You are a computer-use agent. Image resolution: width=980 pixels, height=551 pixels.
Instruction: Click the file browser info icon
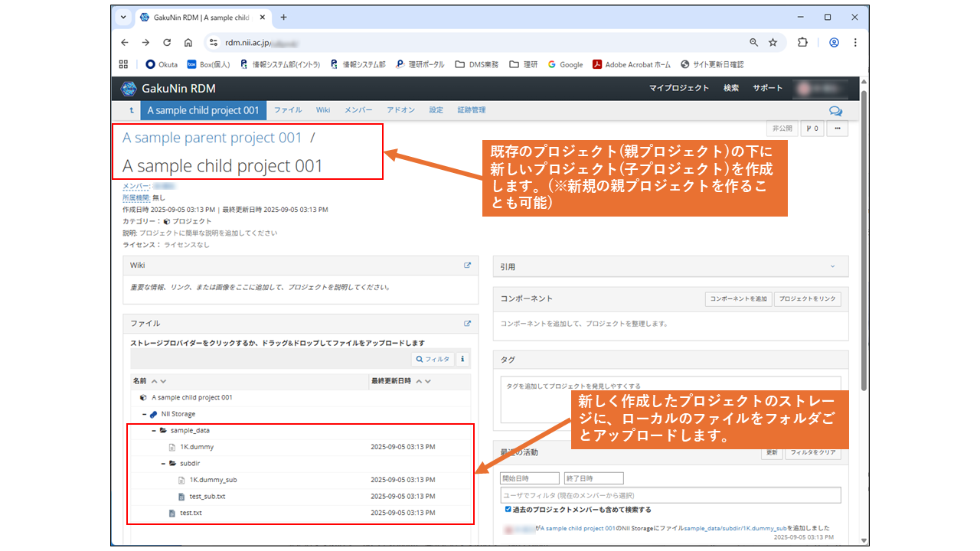463,359
